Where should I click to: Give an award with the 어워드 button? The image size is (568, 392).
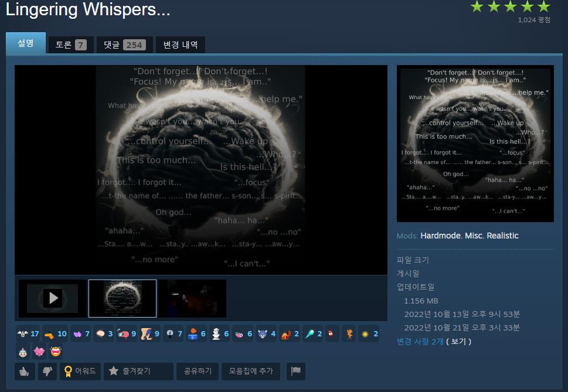[x=80, y=371]
